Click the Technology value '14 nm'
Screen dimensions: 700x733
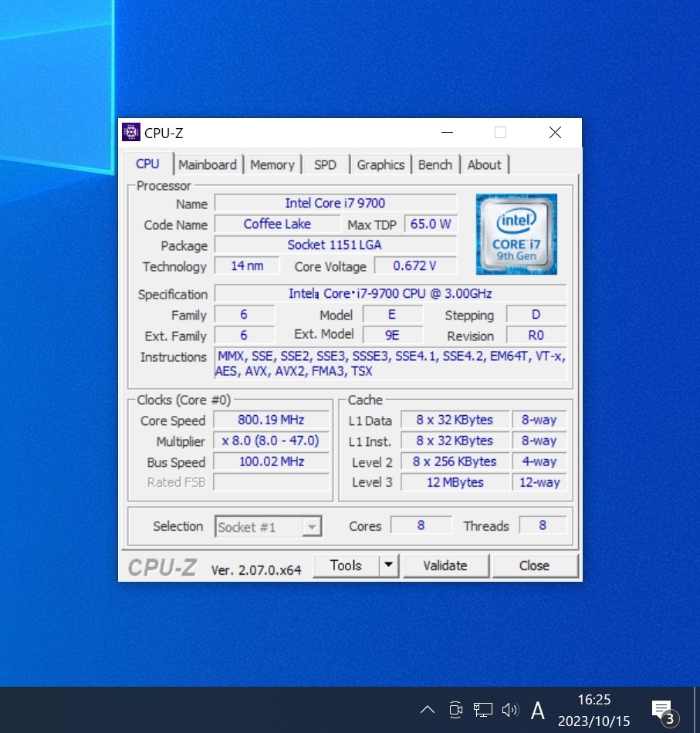(247, 265)
